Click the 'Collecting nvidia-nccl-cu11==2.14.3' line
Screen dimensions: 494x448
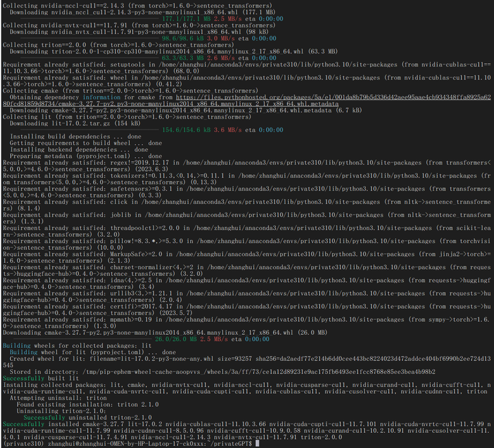tap(137, 5)
